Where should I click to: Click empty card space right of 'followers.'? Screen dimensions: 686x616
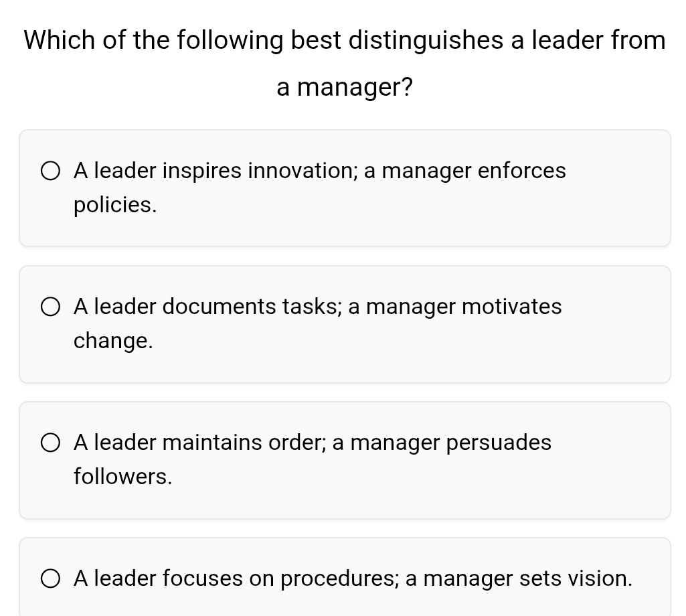[x=402, y=479]
